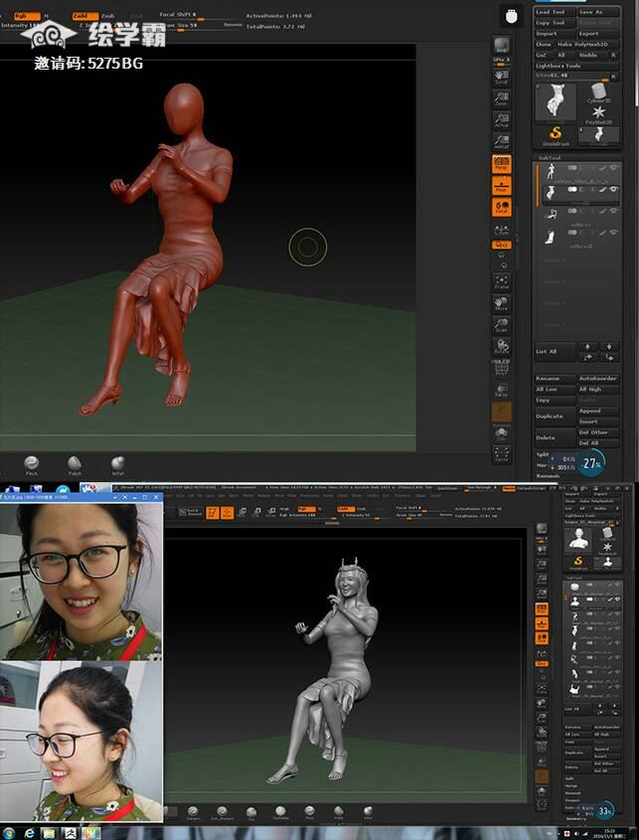Open Lightbox Tools in upper Tool panel
Screen dimensions: 639x840
576,66
